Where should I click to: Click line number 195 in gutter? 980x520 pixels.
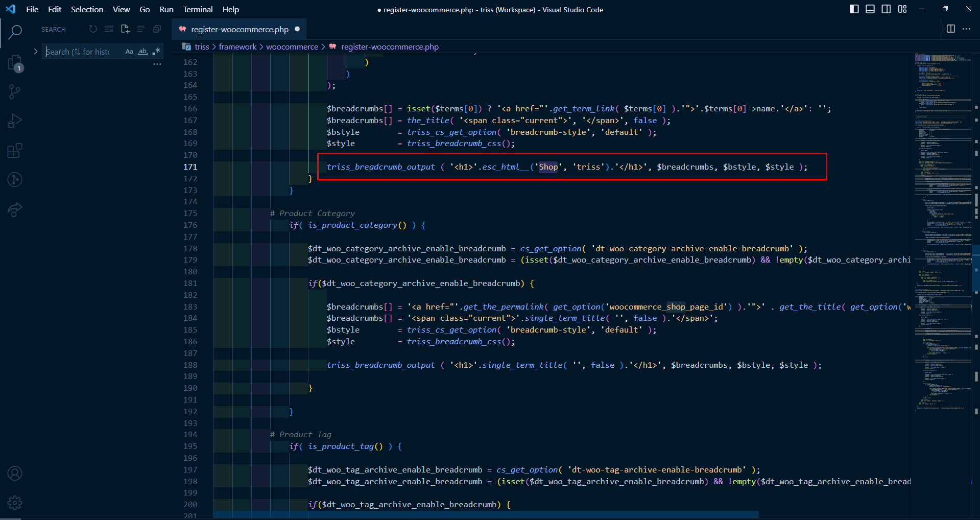[190, 446]
